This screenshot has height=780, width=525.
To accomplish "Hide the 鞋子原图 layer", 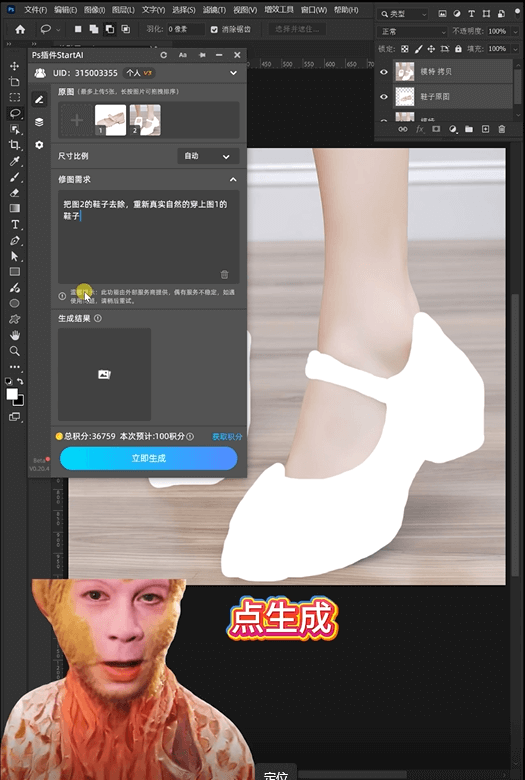I will pos(384,97).
